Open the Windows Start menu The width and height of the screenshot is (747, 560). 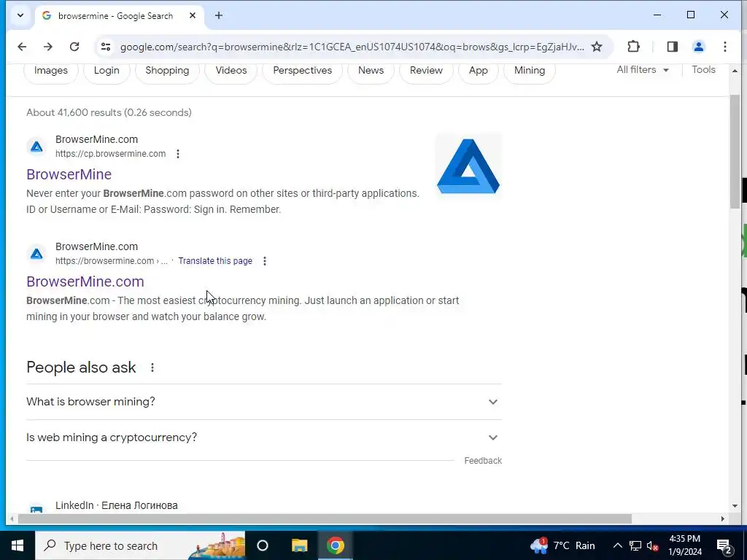(18, 545)
